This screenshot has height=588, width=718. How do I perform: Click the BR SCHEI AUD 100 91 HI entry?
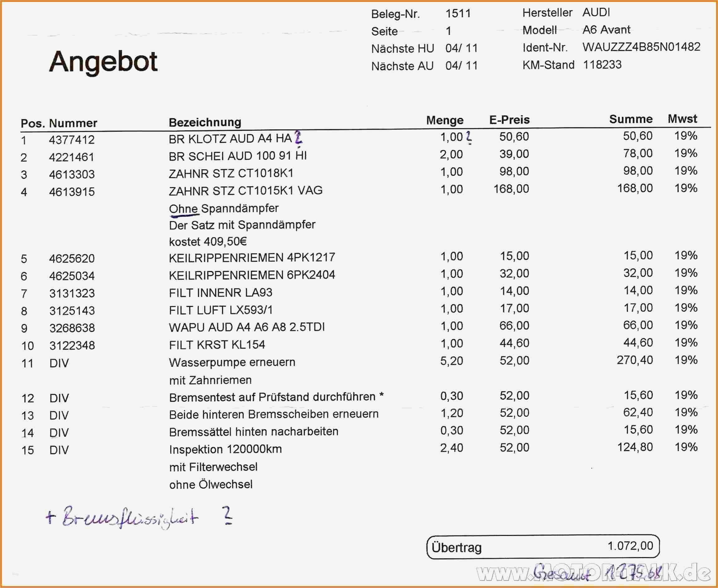tap(237, 156)
